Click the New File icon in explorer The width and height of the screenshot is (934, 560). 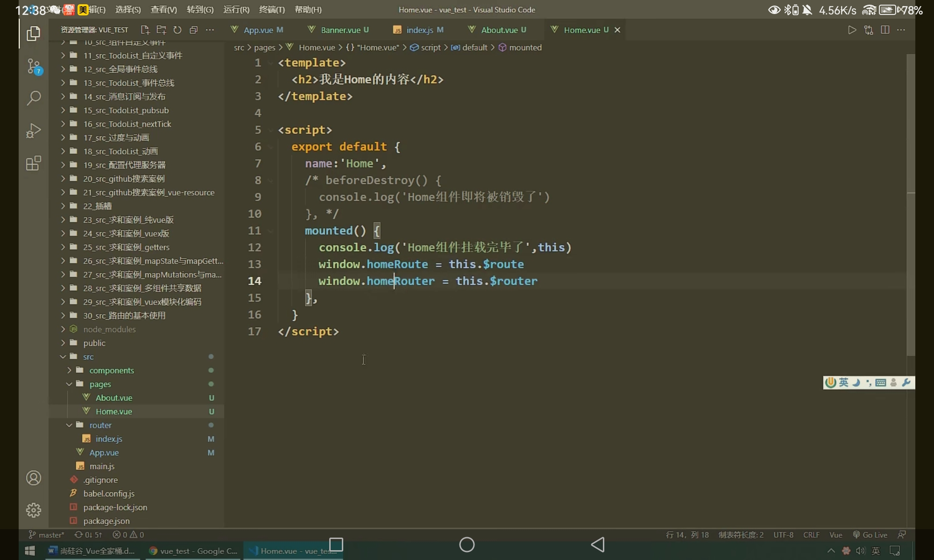tap(145, 30)
